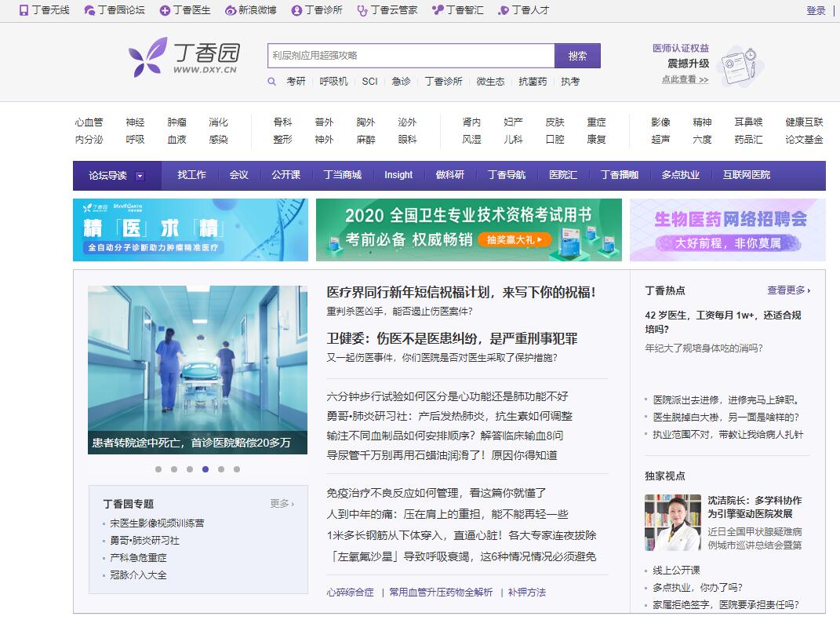Open 丁香播咖 in navigation bar

[620, 175]
